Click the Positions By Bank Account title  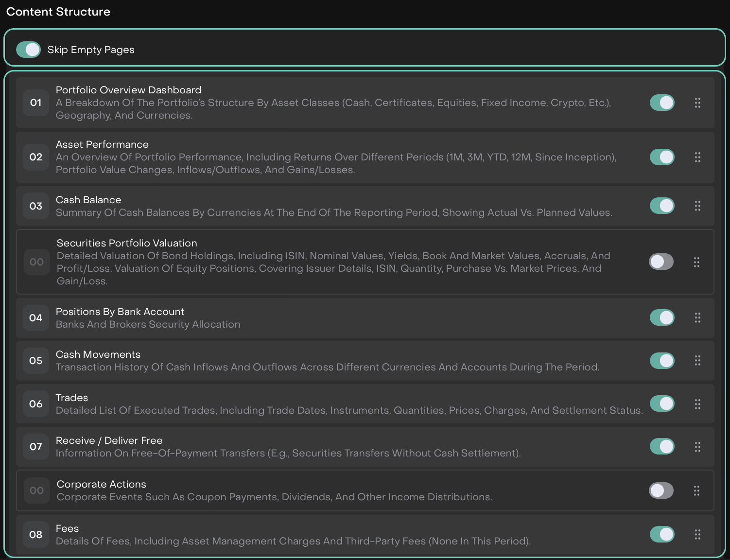(120, 312)
